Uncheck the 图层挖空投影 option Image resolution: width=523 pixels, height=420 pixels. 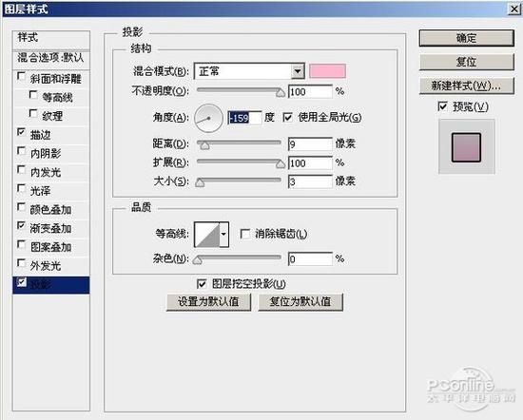pos(202,284)
